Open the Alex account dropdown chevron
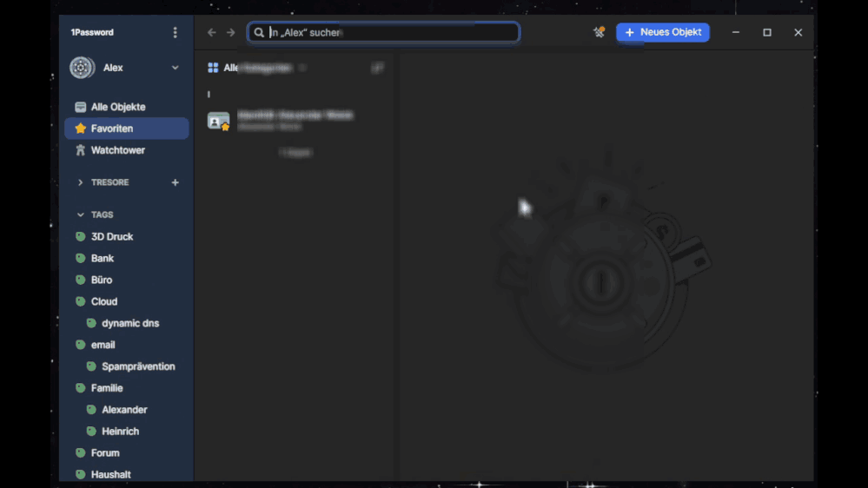This screenshot has height=488, width=868. [x=175, y=68]
